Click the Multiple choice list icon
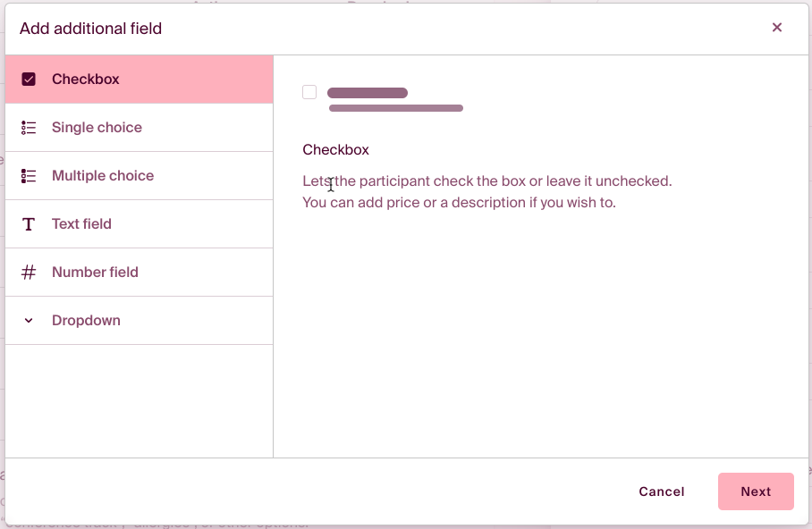812x529 pixels. 29,175
